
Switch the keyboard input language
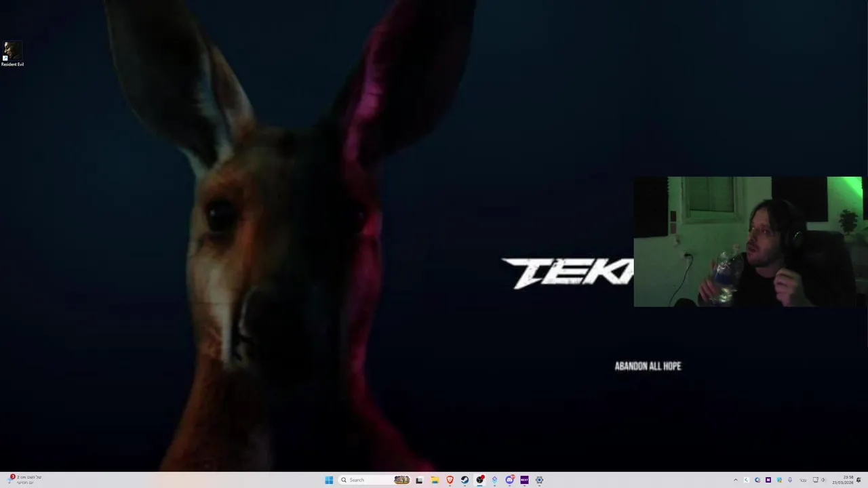tap(803, 480)
